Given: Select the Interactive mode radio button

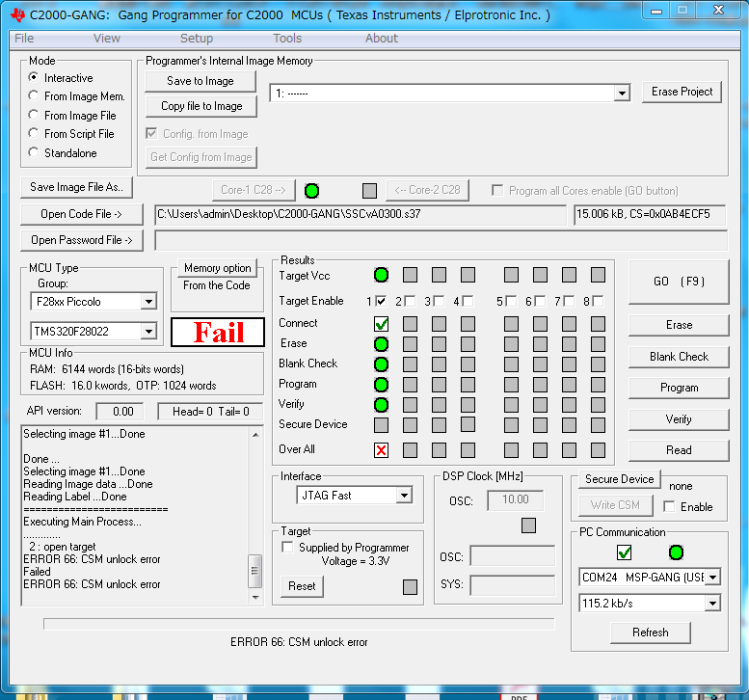Looking at the screenshot, I should [x=34, y=77].
